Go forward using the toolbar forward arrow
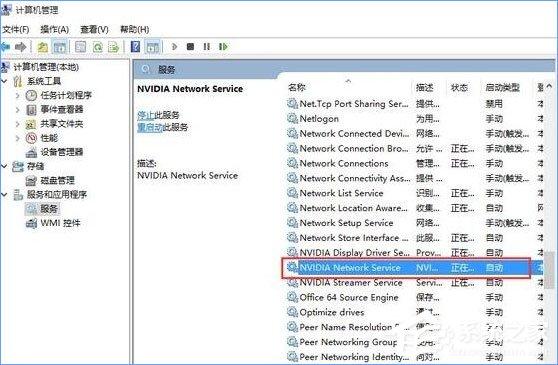This screenshot has width=558, height=365. pyautogui.click(x=21, y=47)
